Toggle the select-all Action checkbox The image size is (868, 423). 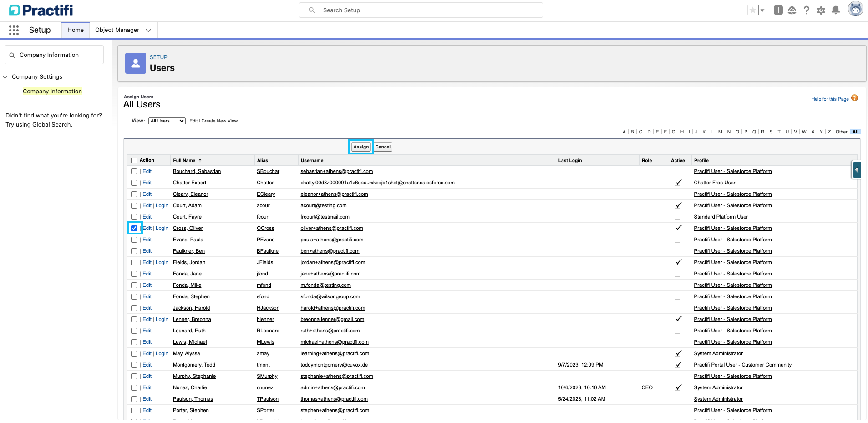[134, 160]
